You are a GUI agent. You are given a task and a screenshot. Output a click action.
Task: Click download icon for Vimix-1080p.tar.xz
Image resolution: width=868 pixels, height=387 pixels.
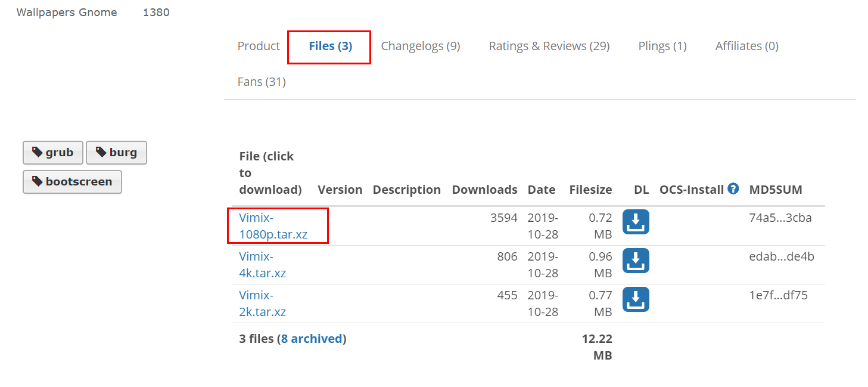click(636, 222)
